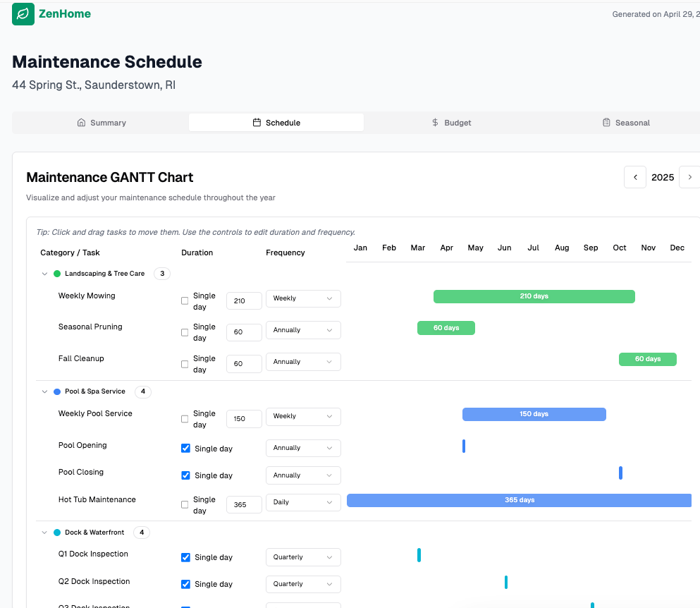Screen dimensions: 700x608
Task: Uncheck Single day for Pool Opening
Action: (185, 449)
